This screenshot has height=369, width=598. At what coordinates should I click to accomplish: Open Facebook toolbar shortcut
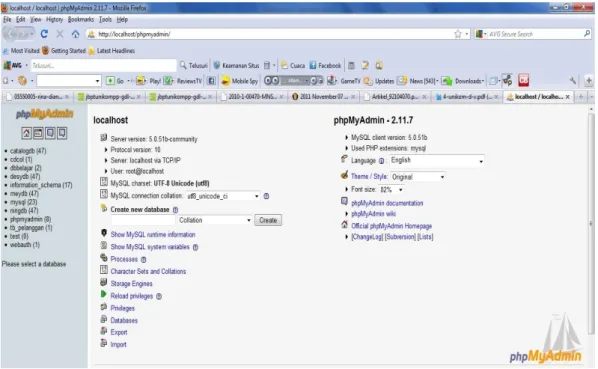tap(325, 66)
